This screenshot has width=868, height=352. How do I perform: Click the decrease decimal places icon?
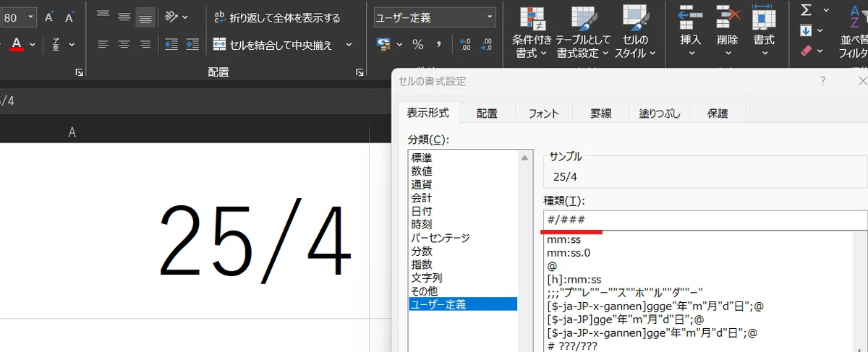[486, 45]
